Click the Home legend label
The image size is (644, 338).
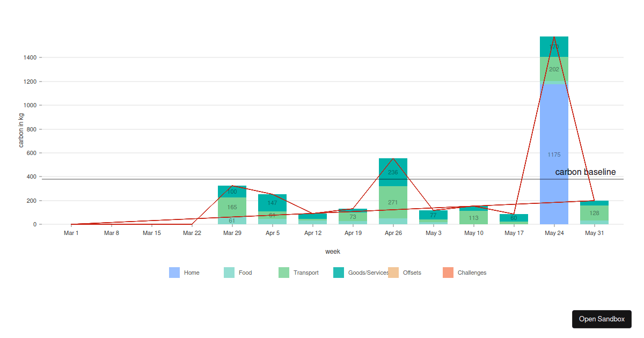(192, 273)
